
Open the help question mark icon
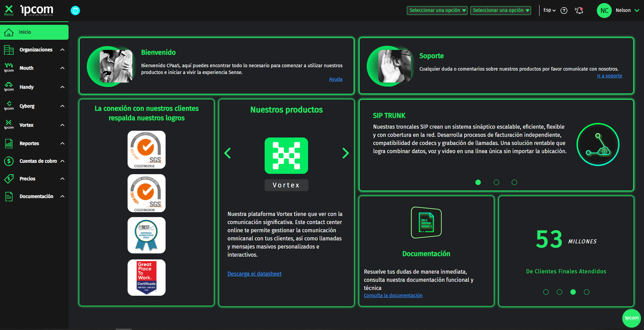pos(564,11)
